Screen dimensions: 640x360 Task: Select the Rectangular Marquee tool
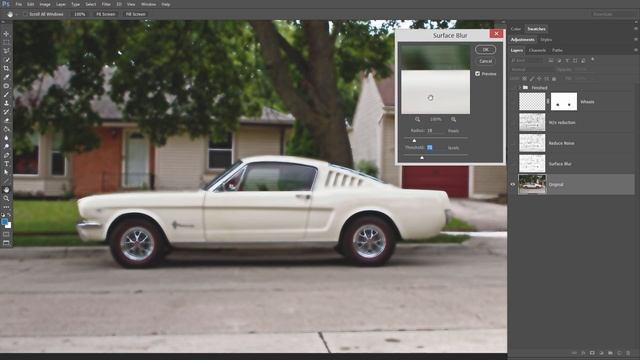coord(6,42)
